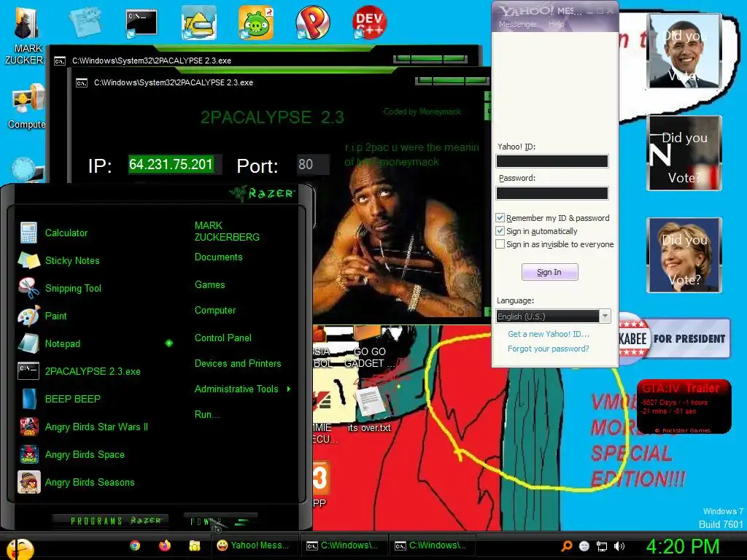
Task: Open the Bad Piggies desktop icon
Action: [x=256, y=23]
